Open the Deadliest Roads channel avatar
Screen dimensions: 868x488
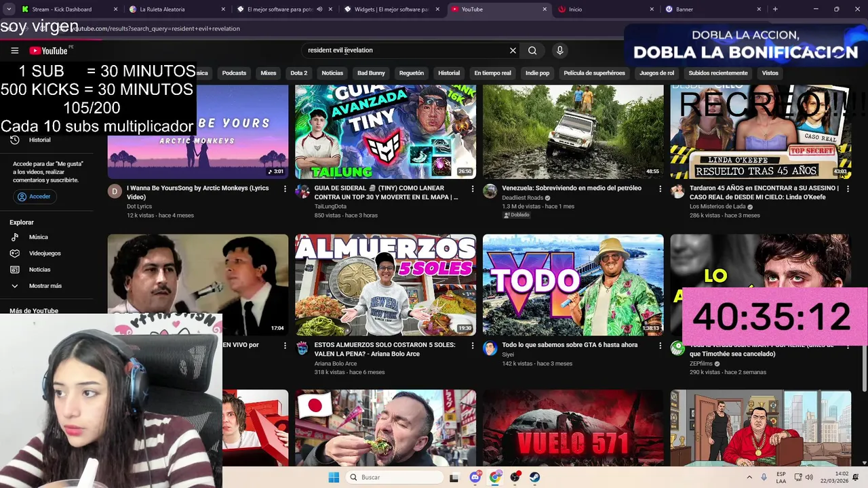tap(490, 191)
